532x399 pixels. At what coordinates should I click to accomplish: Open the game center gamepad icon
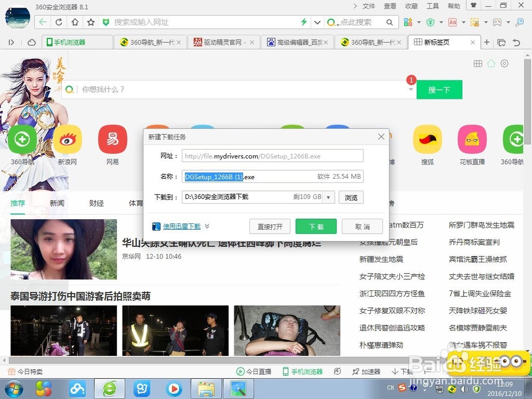click(497, 22)
